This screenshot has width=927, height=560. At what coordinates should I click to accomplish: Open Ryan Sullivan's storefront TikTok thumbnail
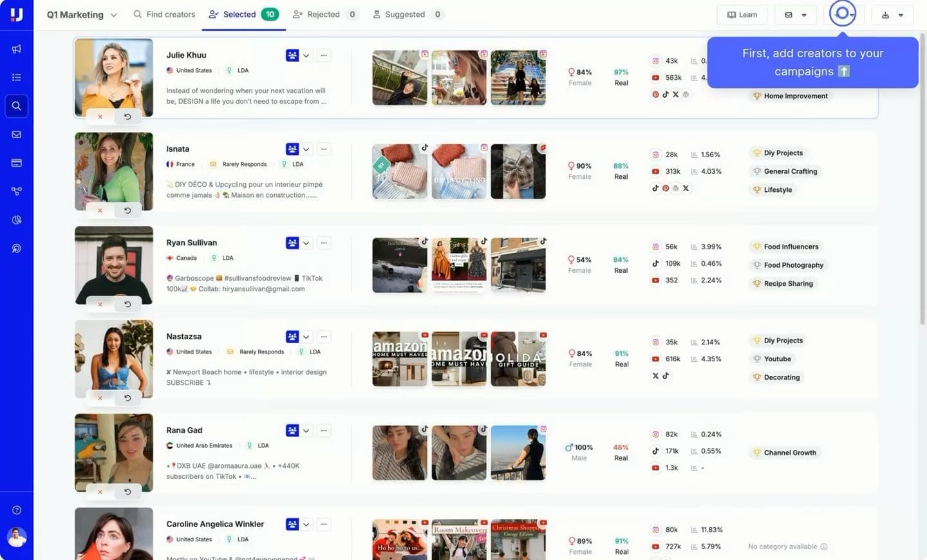pos(518,265)
